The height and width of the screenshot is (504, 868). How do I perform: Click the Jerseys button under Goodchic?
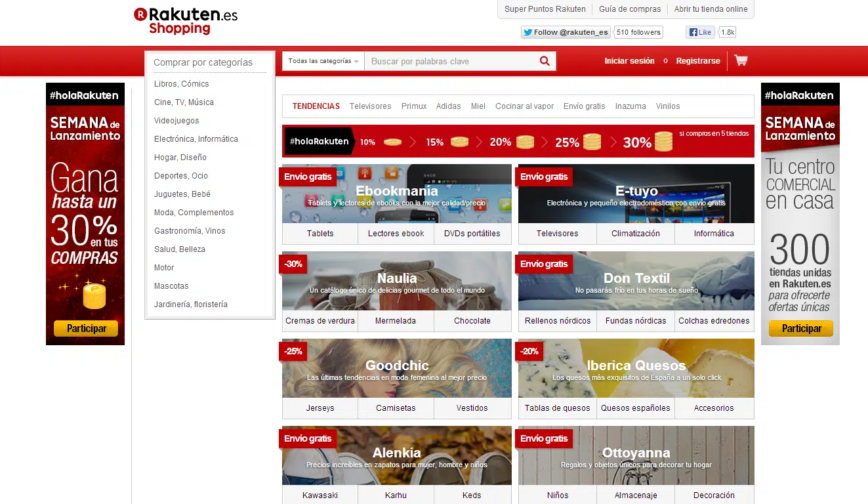click(320, 408)
